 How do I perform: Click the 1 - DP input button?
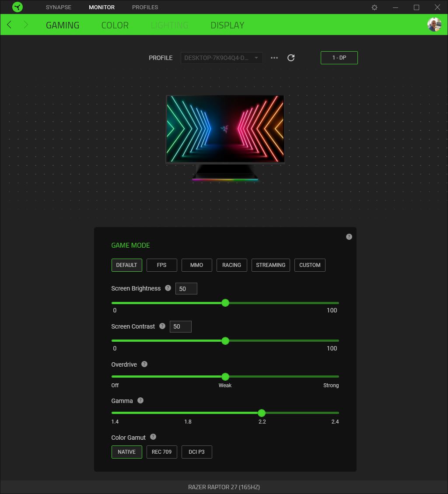pyautogui.click(x=339, y=58)
